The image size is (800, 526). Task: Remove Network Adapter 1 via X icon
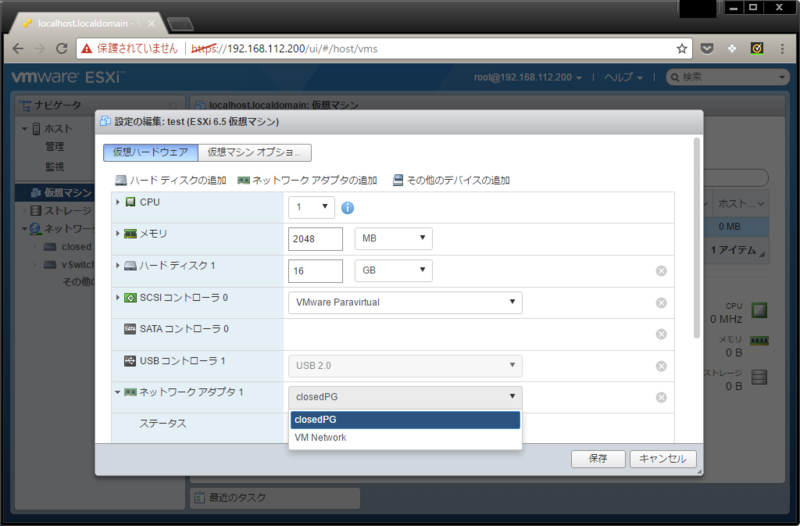[x=661, y=397]
